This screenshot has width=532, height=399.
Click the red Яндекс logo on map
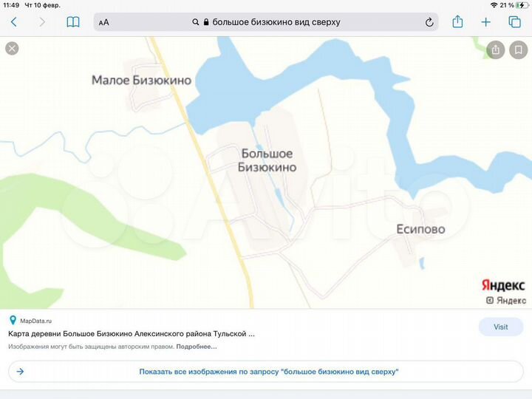tap(503, 285)
